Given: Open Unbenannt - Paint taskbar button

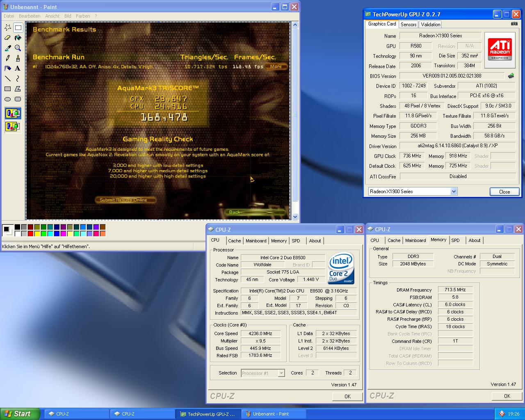Looking at the screenshot, I should pos(274,414).
